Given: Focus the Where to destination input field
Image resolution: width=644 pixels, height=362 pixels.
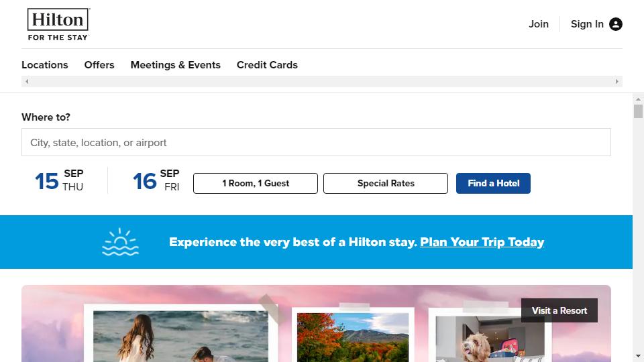Looking at the screenshot, I should pyautogui.click(x=316, y=142).
